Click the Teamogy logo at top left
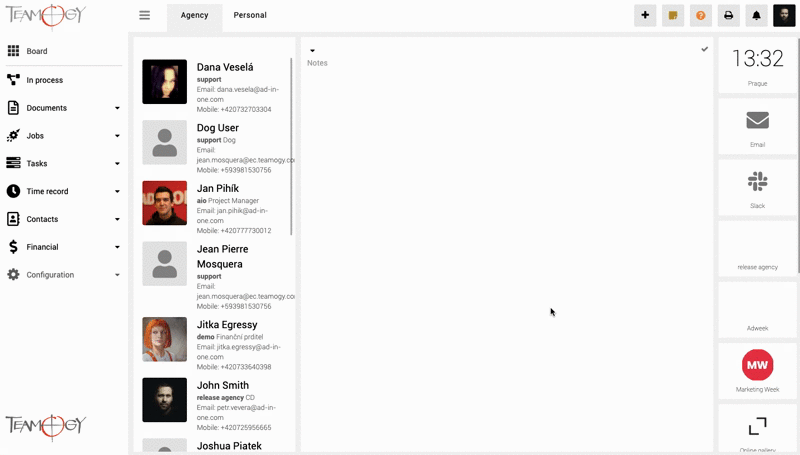The height and width of the screenshot is (455, 800). pos(46,15)
